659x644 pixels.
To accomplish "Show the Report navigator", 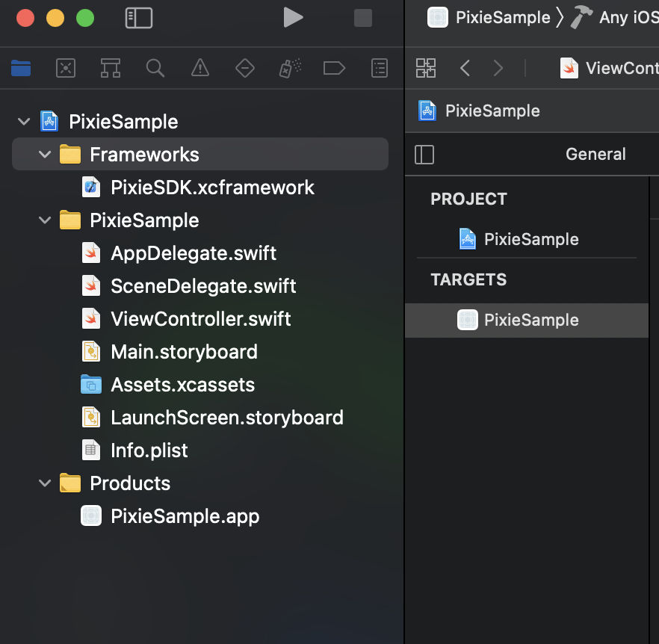I will [x=379, y=68].
